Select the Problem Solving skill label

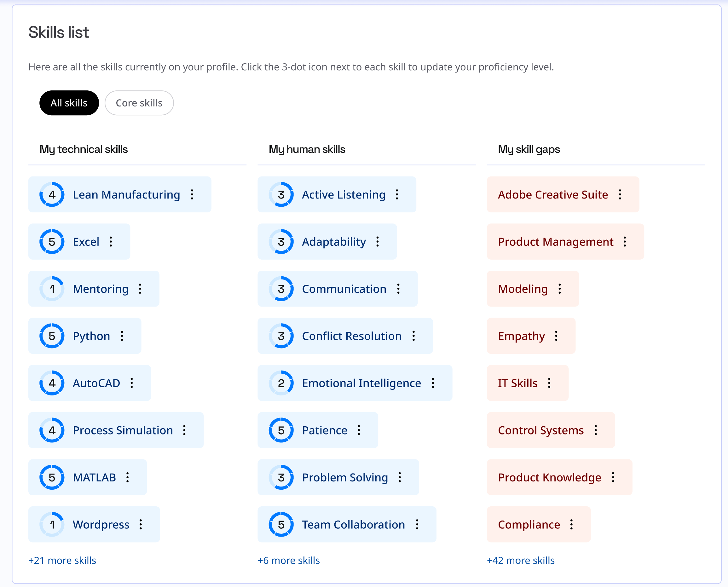[x=345, y=477]
